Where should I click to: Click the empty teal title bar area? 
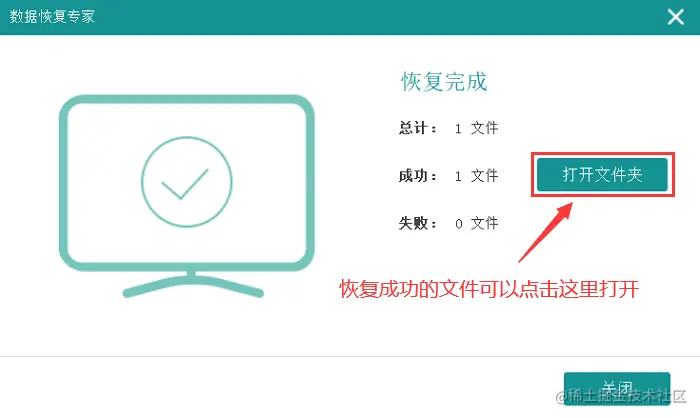coord(379,17)
